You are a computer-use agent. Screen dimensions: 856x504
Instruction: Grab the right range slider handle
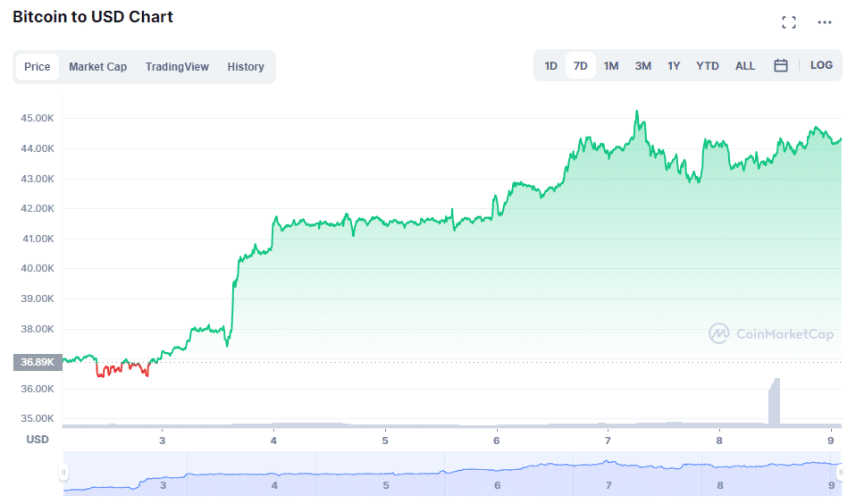pyautogui.click(x=841, y=473)
